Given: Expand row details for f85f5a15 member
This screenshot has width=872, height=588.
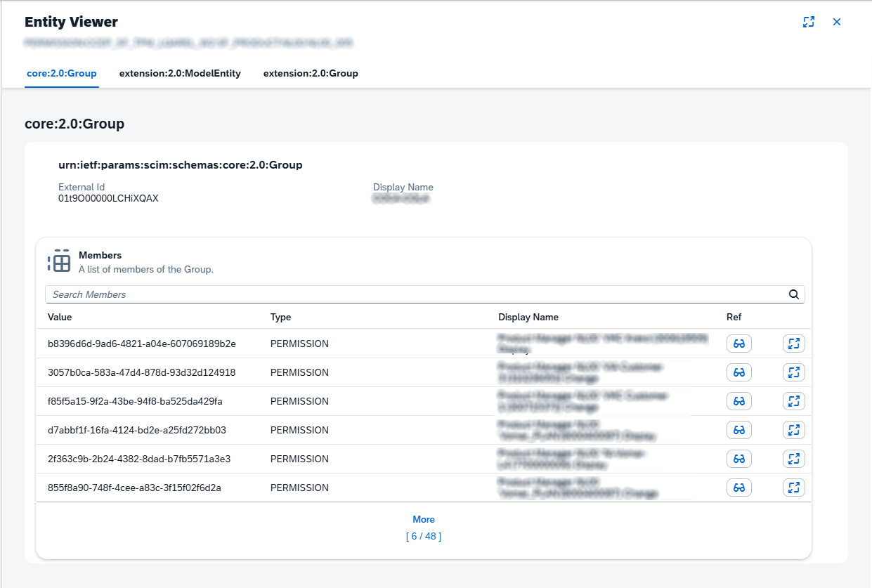Looking at the screenshot, I should tap(793, 401).
